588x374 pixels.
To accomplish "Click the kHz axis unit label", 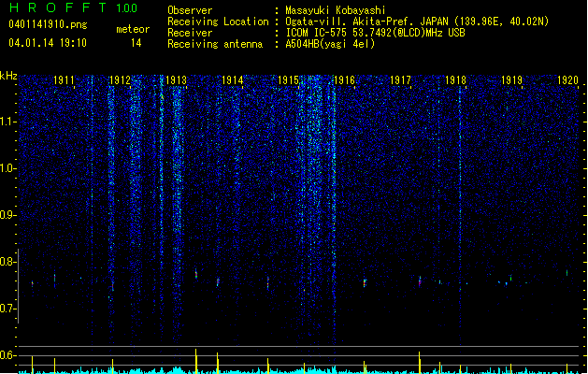I will pos(8,76).
